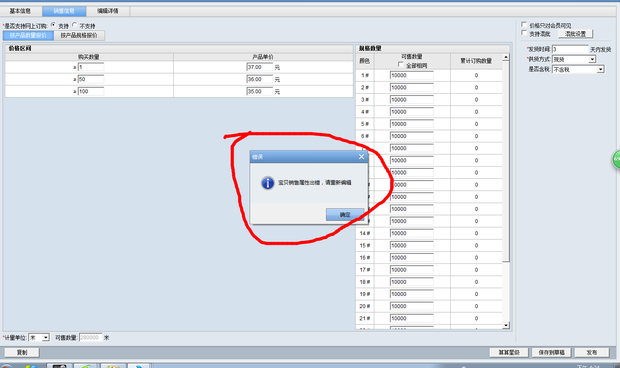Enable the price visible to members only checkbox
The height and width of the screenshot is (368, 620).
[524, 25]
